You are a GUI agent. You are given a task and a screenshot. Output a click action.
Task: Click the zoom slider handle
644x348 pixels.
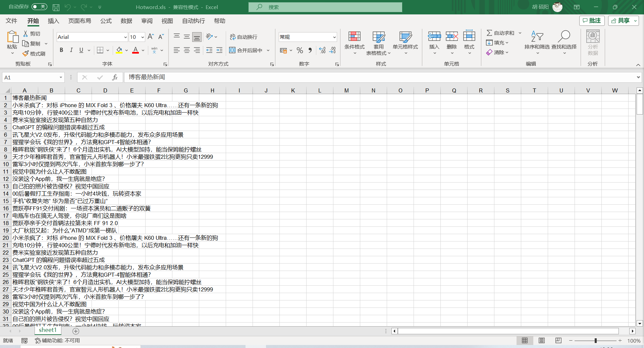click(x=595, y=341)
